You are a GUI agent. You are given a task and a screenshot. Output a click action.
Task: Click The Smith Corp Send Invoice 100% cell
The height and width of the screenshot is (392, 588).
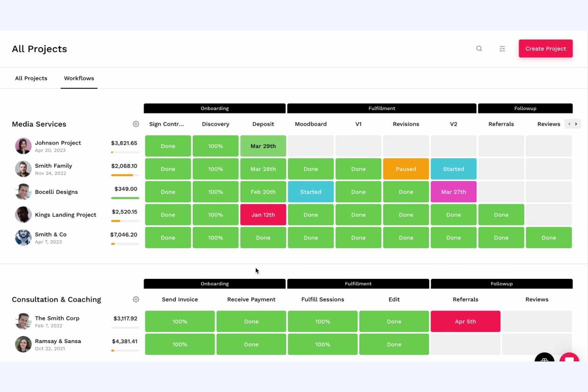(180, 321)
